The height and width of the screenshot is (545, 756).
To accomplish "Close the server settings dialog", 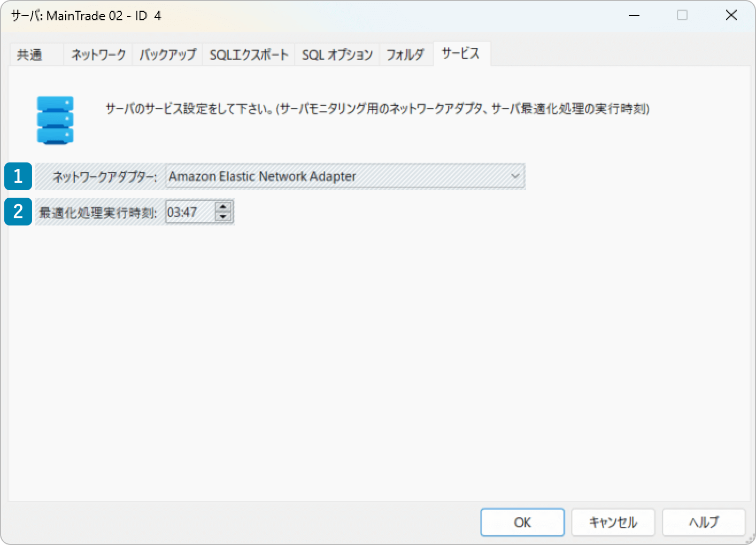I will click(731, 15).
